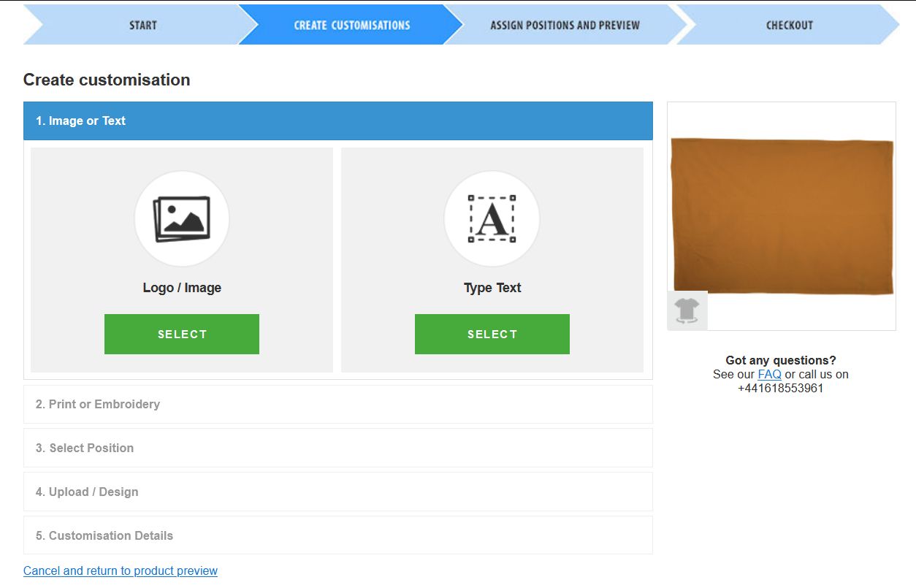Click SELECT under Logo / Image
The image size is (916, 588).
181,334
